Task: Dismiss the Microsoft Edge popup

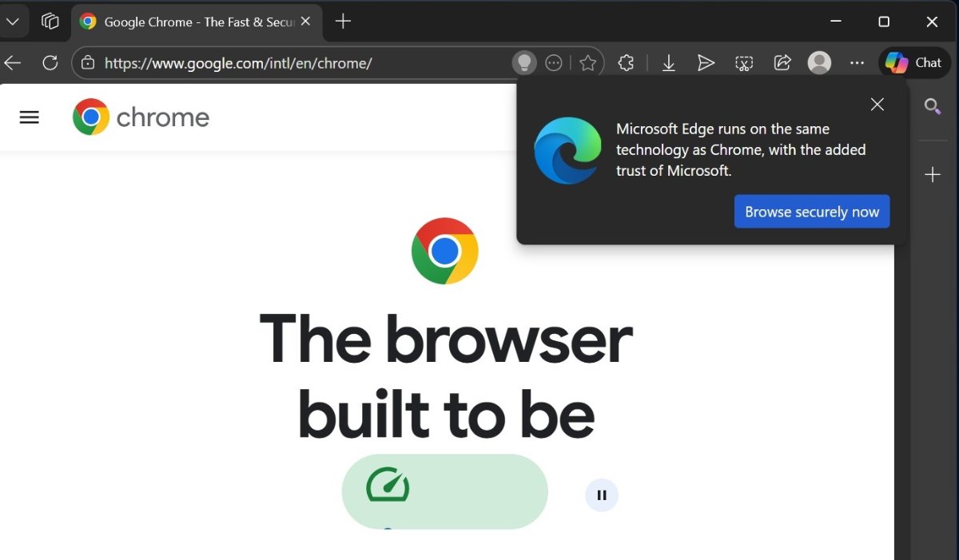Action: point(877,105)
